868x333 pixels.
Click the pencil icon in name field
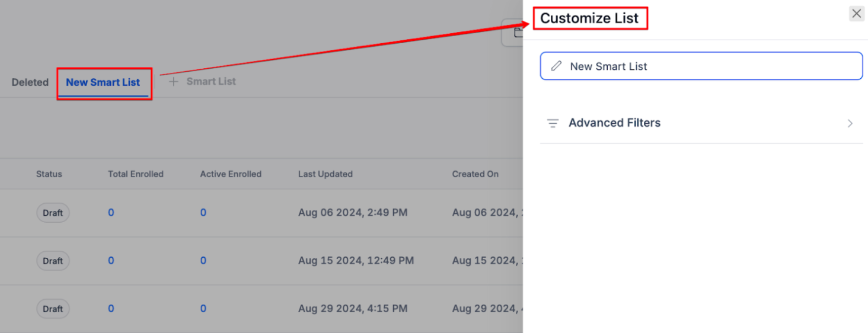click(x=556, y=66)
